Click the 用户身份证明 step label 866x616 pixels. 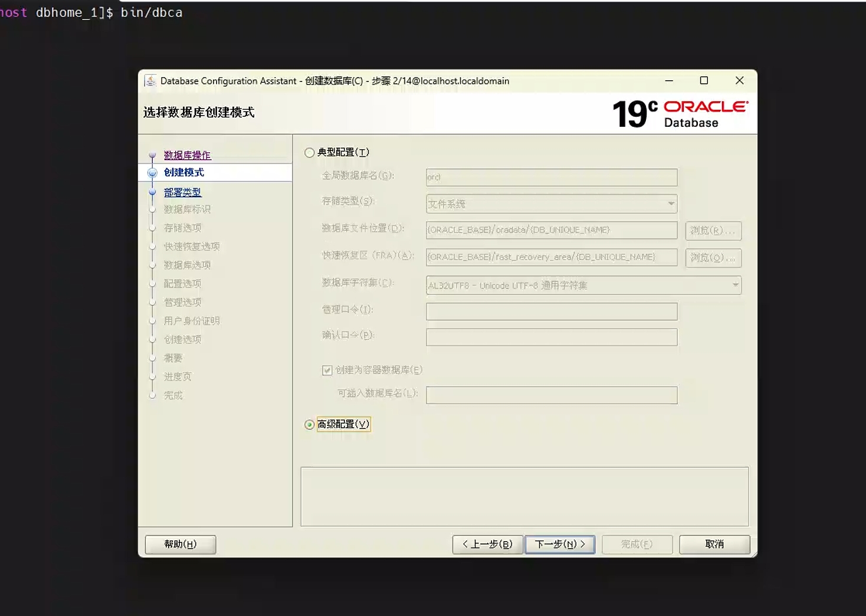click(x=192, y=321)
